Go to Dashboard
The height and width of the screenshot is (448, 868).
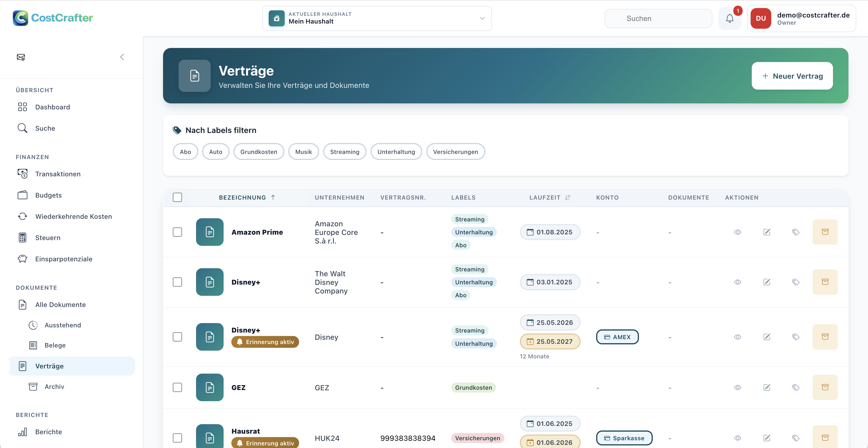pos(72,107)
